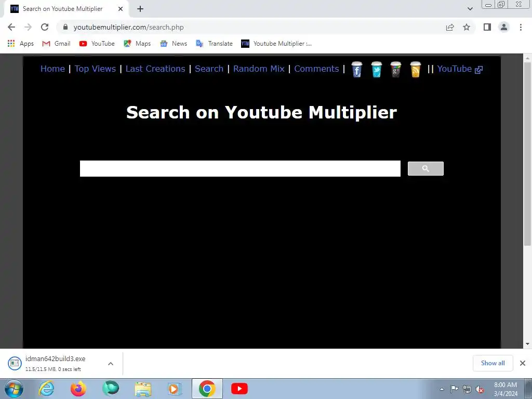This screenshot has height=399, width=532.
Task: Open the YouTube bookmark in bookmarks bar
Action: [x=97, y=44]
